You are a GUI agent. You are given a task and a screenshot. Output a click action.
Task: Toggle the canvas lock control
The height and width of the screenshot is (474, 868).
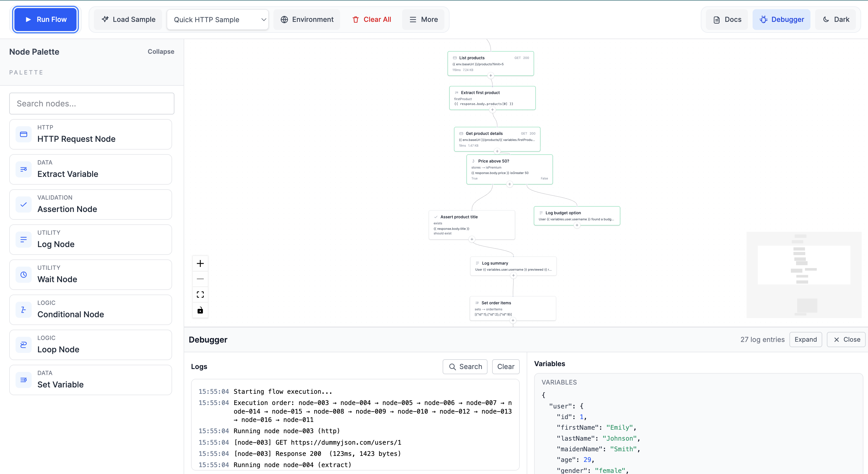(200, 310)
